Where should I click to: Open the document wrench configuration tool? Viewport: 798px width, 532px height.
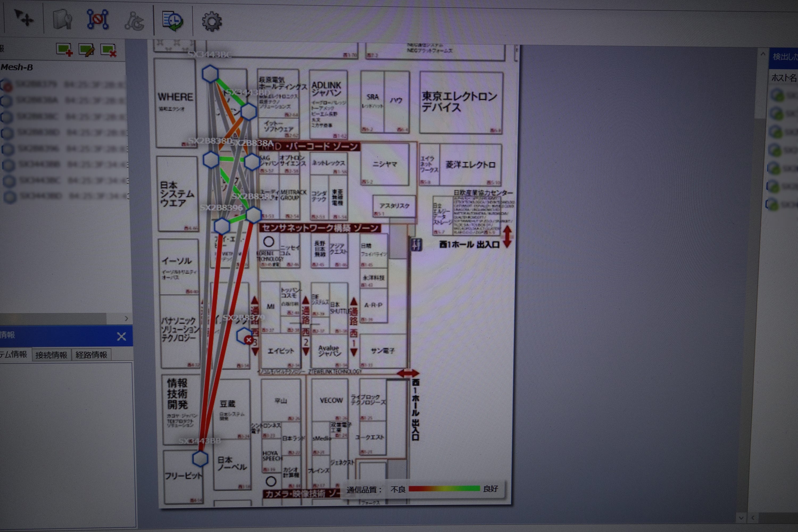pos(63,19)
